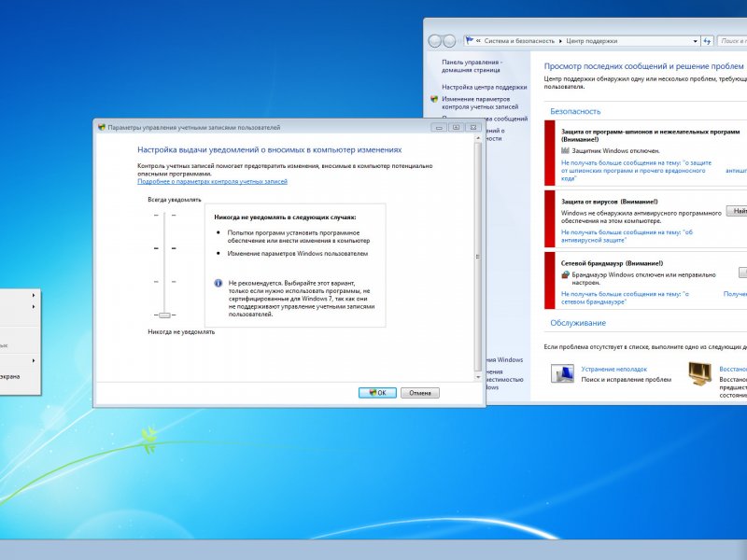Image resolution: width=747 pixels, height=560 pixels.
Task: Click the Всегда уведомлять label
Action: click(x=175, y=200)
